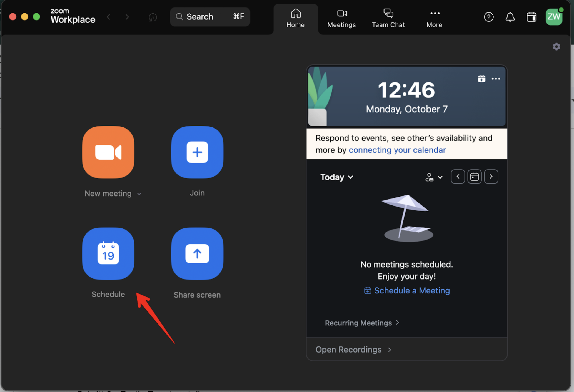This screenshot has width=574, height=392.
Task: Open the Schedule calendar icon
Action: [108, 253]
